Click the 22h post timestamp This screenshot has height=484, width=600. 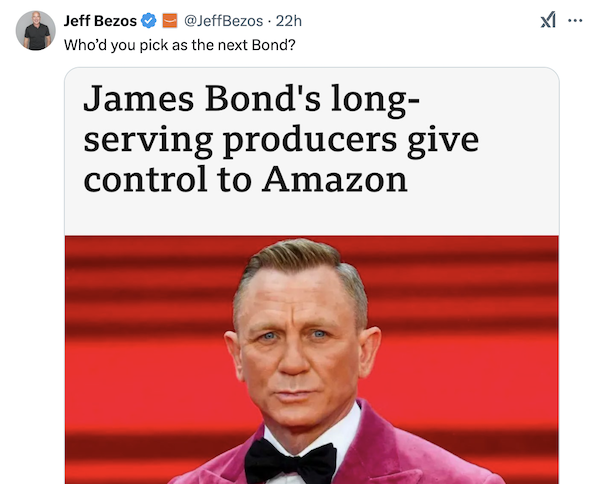(289, 21)
